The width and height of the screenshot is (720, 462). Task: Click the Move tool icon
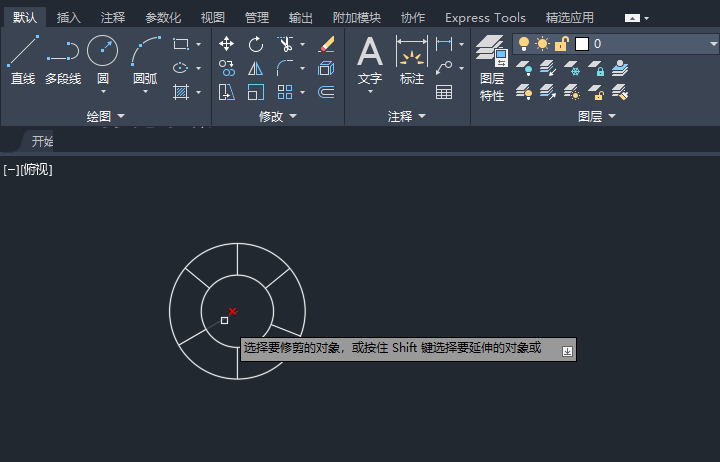tap(227, 44)
